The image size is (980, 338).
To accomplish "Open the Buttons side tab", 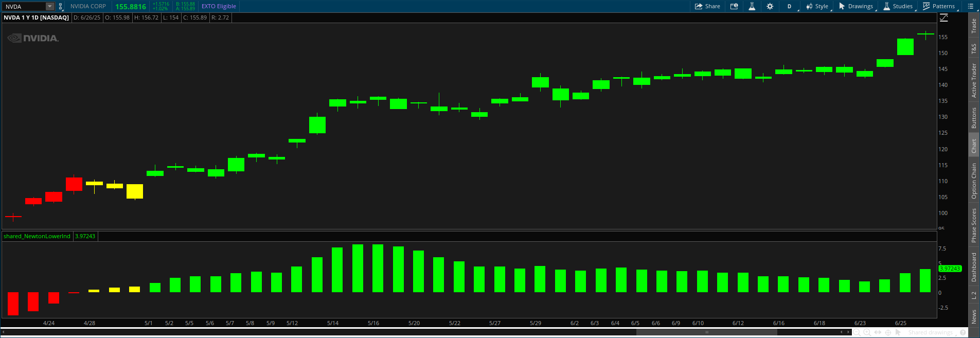I will pos(973,118).
